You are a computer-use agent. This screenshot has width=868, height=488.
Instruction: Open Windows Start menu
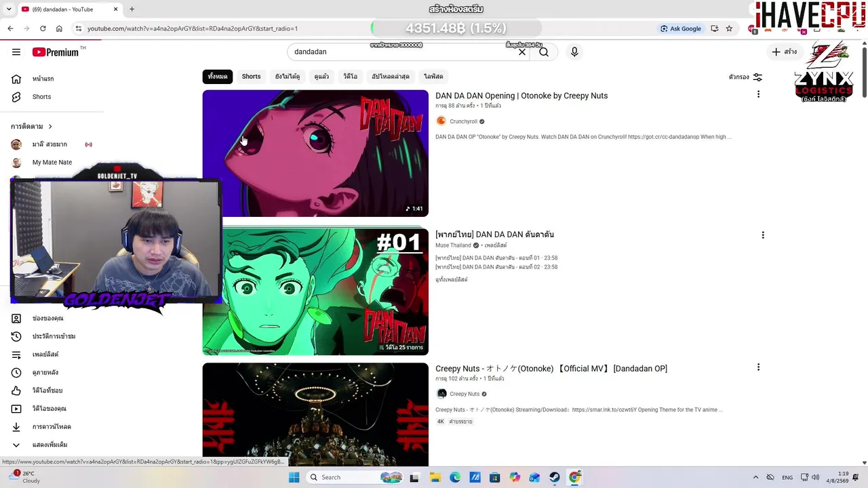tap(294, 477)
